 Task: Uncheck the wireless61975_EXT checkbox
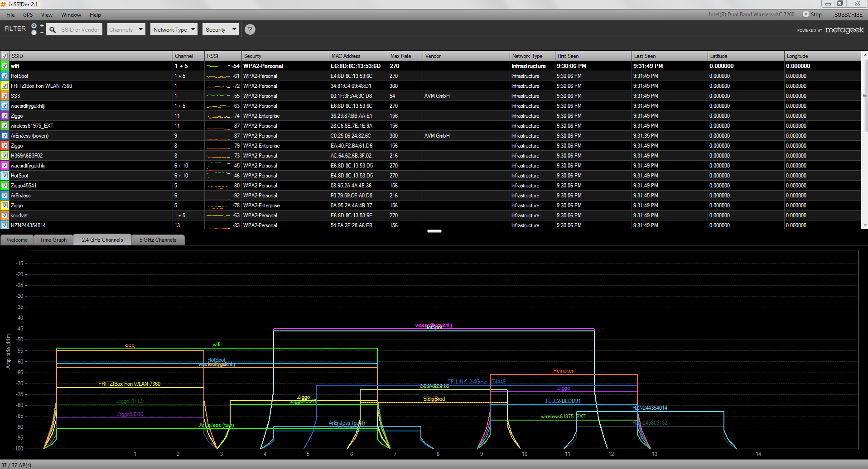(5, 126)
